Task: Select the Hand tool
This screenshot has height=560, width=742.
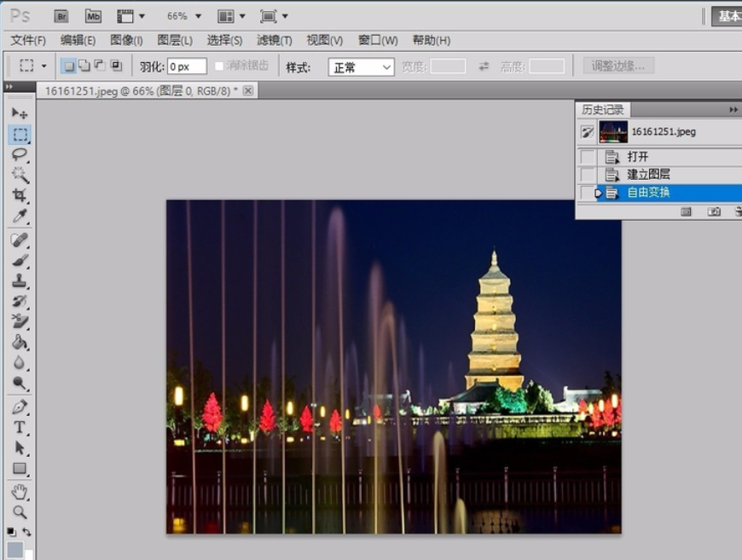Action: (20, 492)
